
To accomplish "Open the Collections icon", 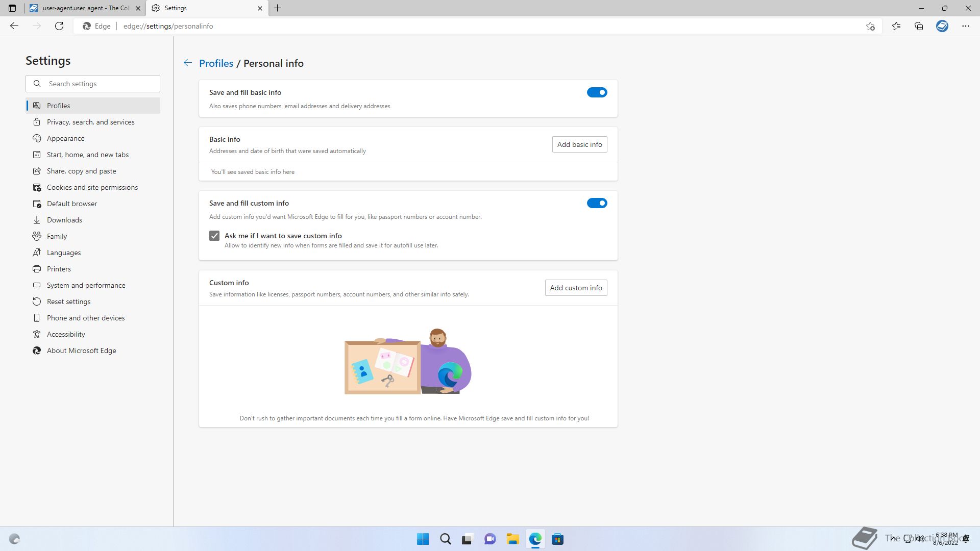I will pos(919,26).
